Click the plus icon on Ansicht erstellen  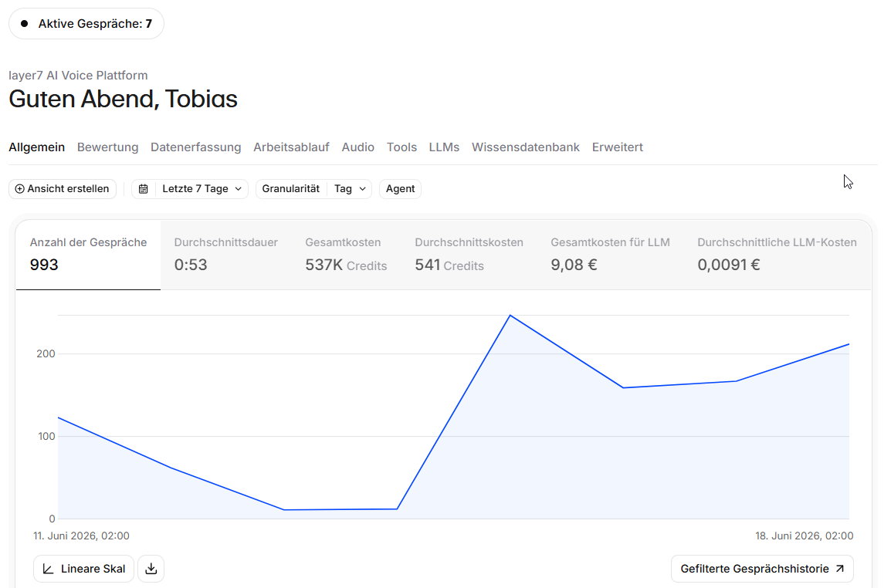pyautogui.click(x=19, y=188)
